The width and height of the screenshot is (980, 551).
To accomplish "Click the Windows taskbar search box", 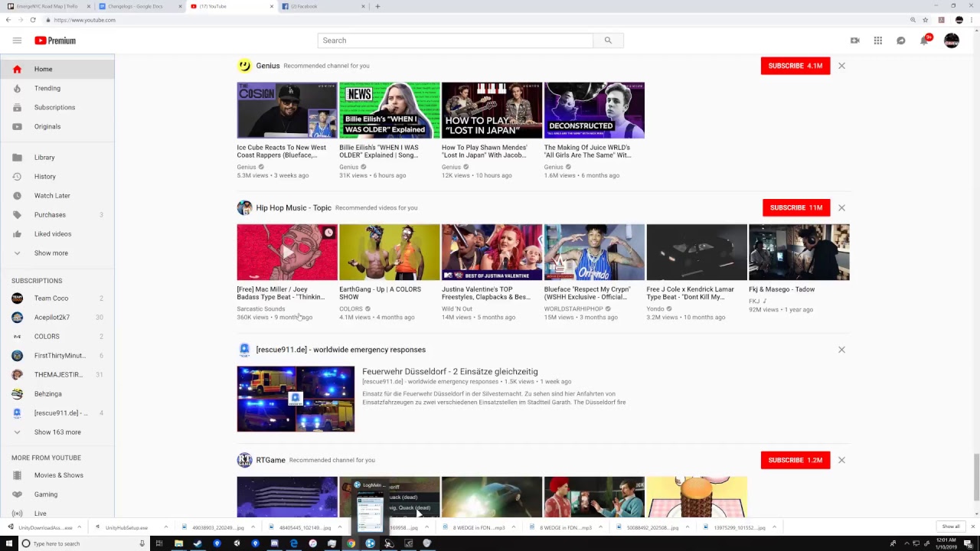I will click(x=83, y=543).
